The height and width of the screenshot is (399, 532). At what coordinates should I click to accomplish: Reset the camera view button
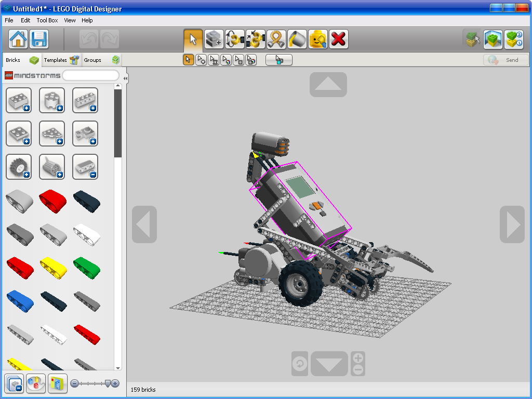(300, 364)
